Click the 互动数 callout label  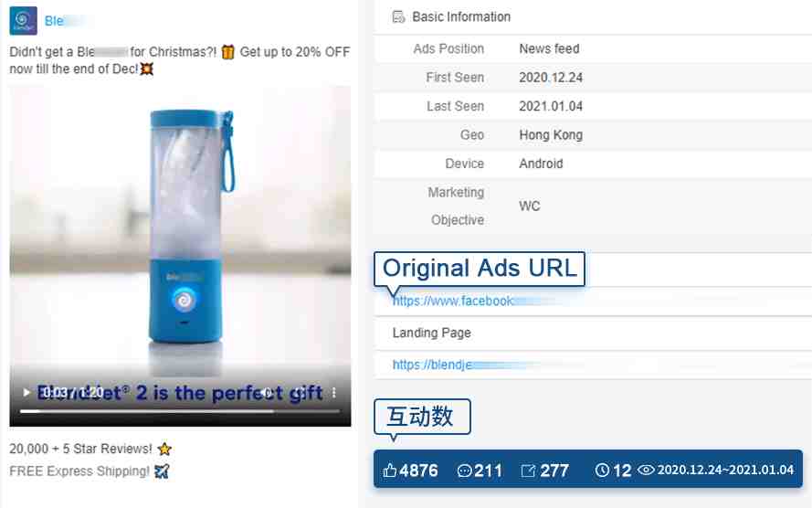coord(422,416)
